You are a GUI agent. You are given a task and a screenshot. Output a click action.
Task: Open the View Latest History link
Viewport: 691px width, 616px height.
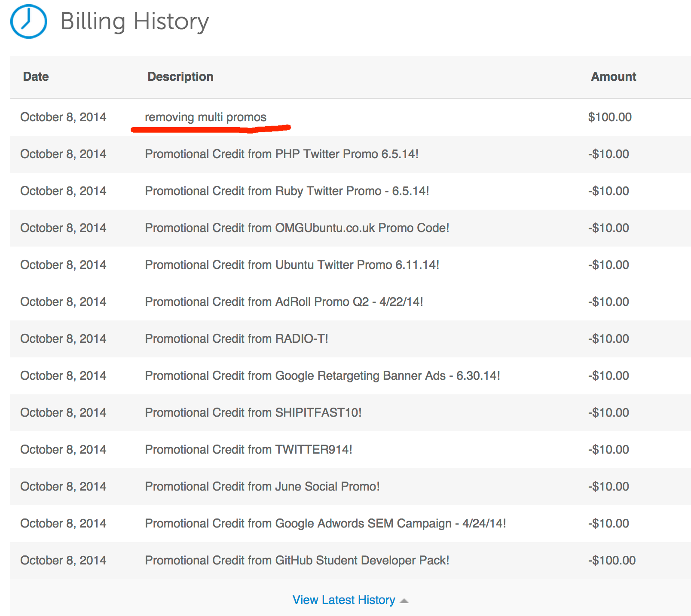coord(343,600)
